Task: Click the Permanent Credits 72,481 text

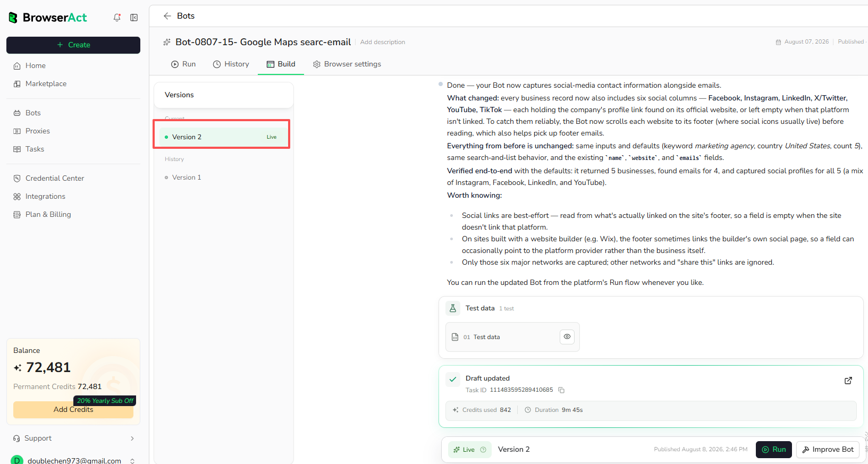Action: [x=57, y=387]
